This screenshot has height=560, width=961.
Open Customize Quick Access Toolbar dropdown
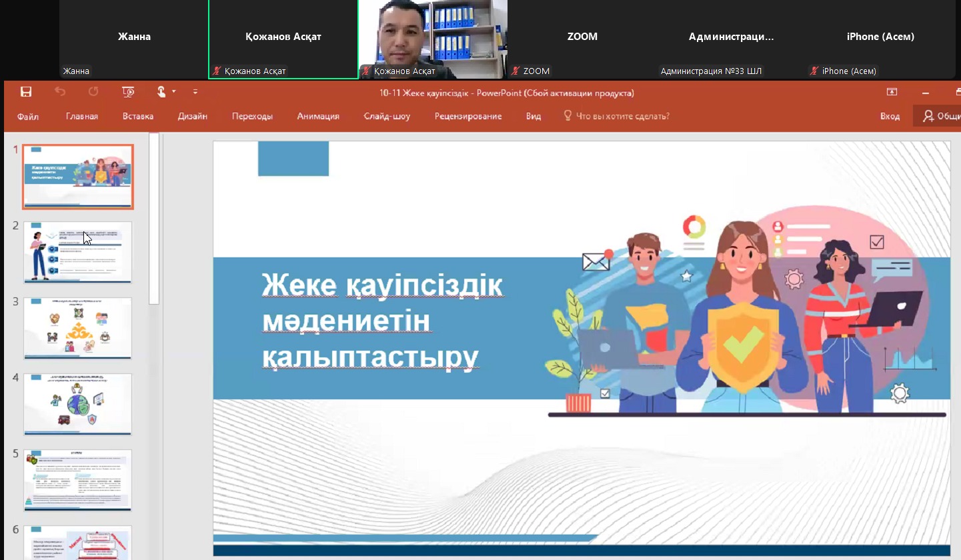[195, 92]
